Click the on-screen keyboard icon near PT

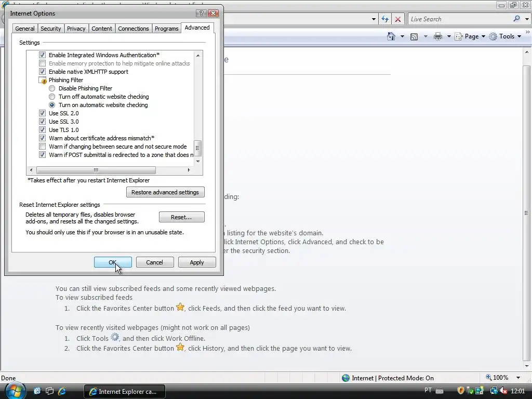440,391
